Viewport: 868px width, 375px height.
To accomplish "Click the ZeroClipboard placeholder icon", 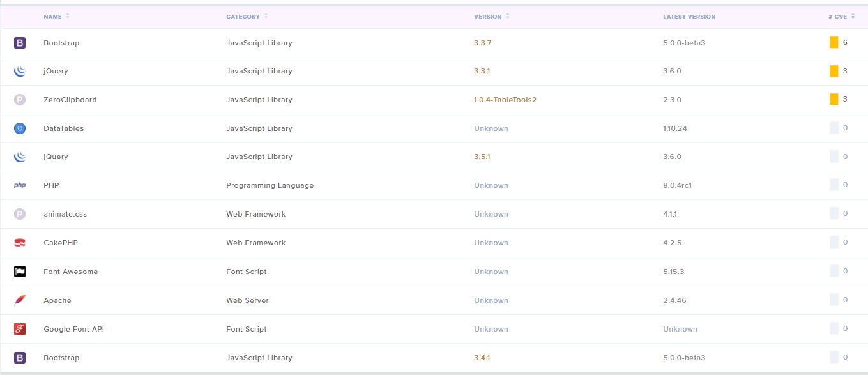I will (x=20, y=100).
